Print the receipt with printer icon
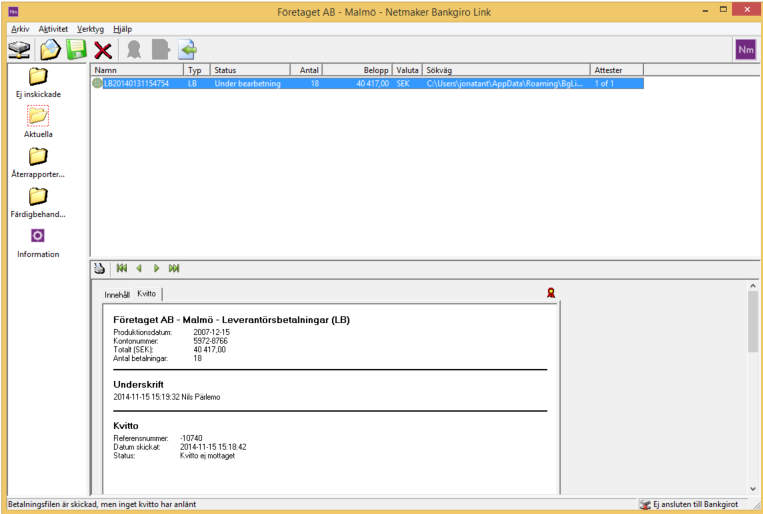The width and height of the screenshot is (763, 514). pyautogui.click(x=100, y=268)
